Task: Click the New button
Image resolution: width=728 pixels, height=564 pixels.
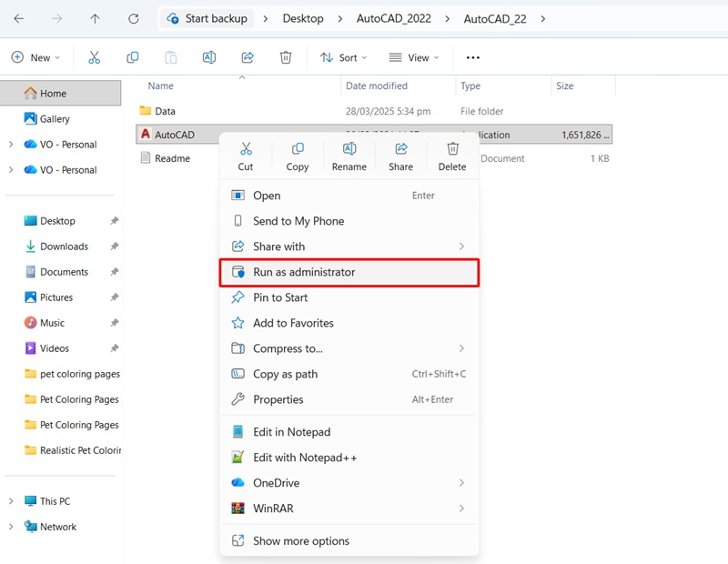Action: pyautogui.click(x=35, y=57)
